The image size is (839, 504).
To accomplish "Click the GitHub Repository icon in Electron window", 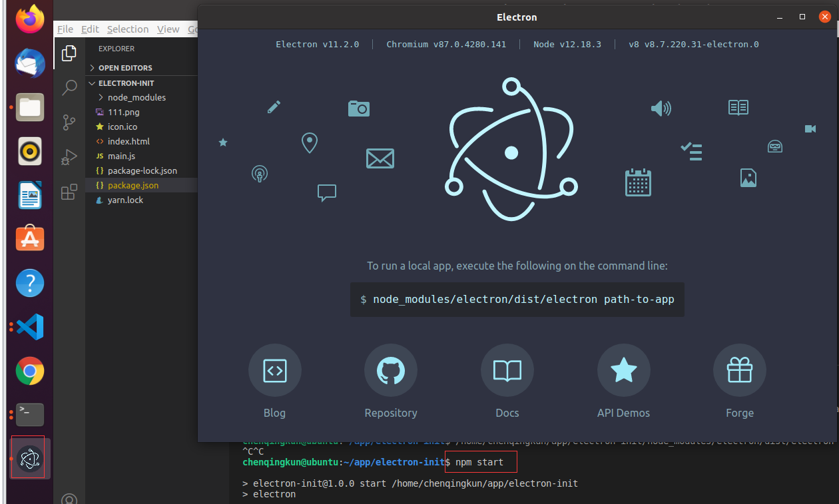I will (x=391, y=370).
